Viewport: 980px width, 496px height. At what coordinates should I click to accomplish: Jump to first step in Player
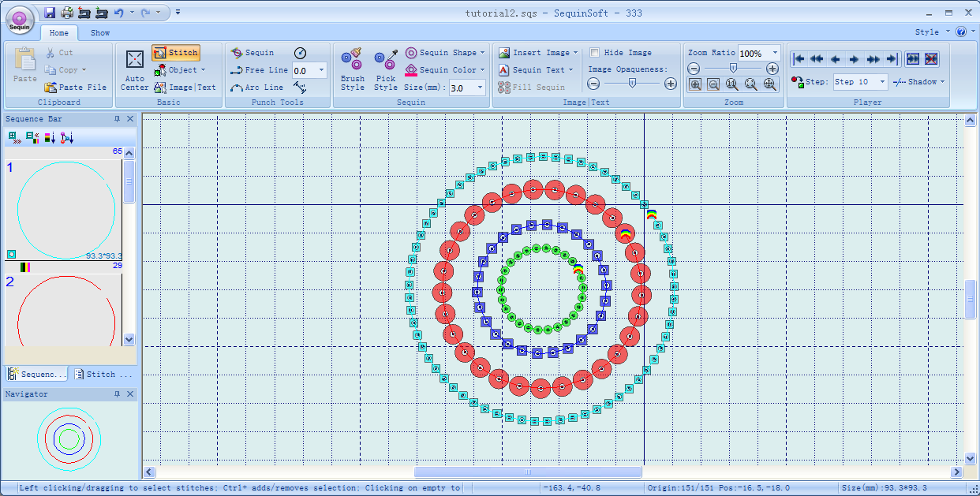(x=799, y=58)
